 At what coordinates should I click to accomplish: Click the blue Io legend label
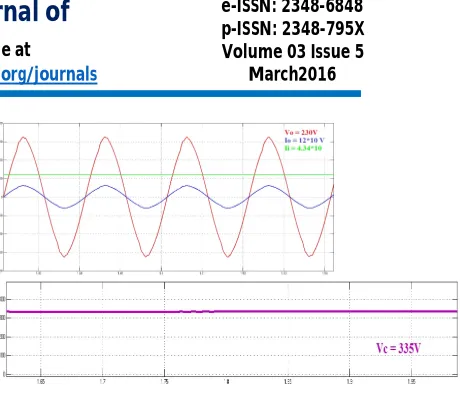(304, 140)
